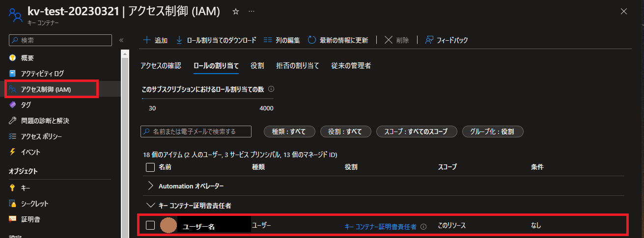
Task: Toggle the select-all checkbox in 名前 header
Action: click(x=150, y=167)
